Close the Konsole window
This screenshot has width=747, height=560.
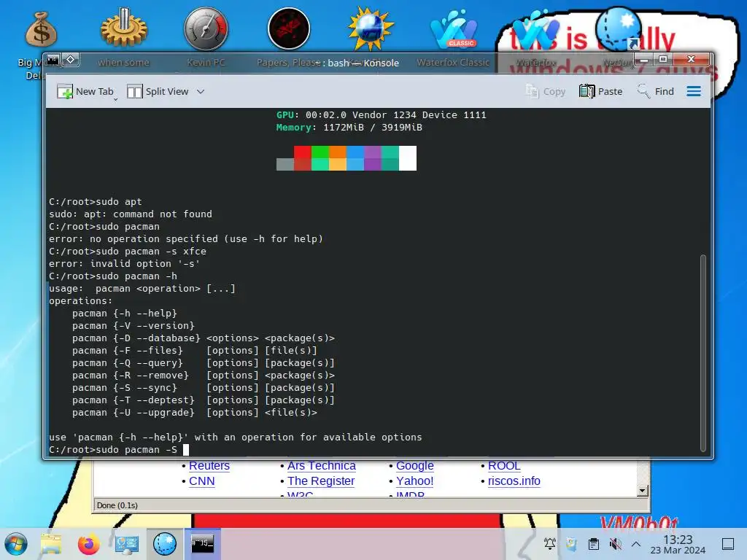(x=692, y=60)
